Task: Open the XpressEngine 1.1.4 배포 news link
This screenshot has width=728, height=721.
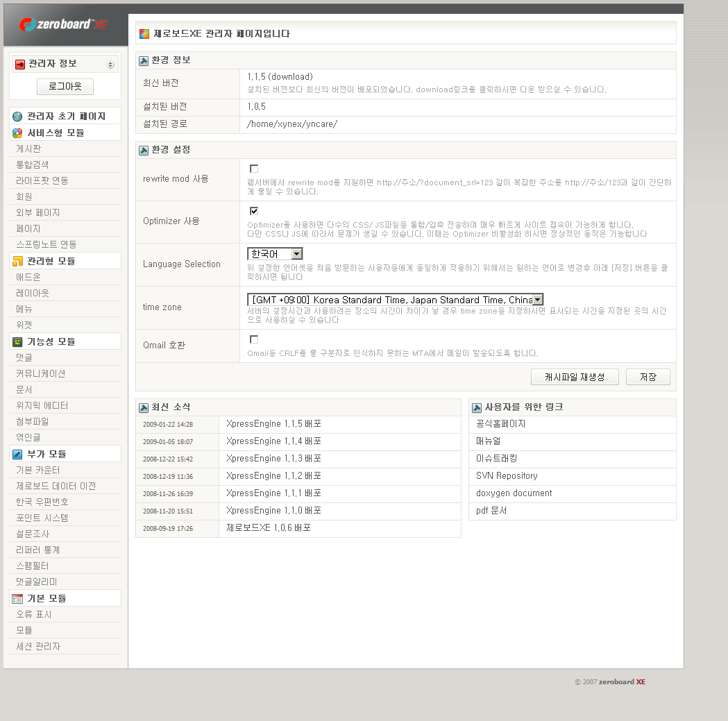Action: tap(273, 441)
